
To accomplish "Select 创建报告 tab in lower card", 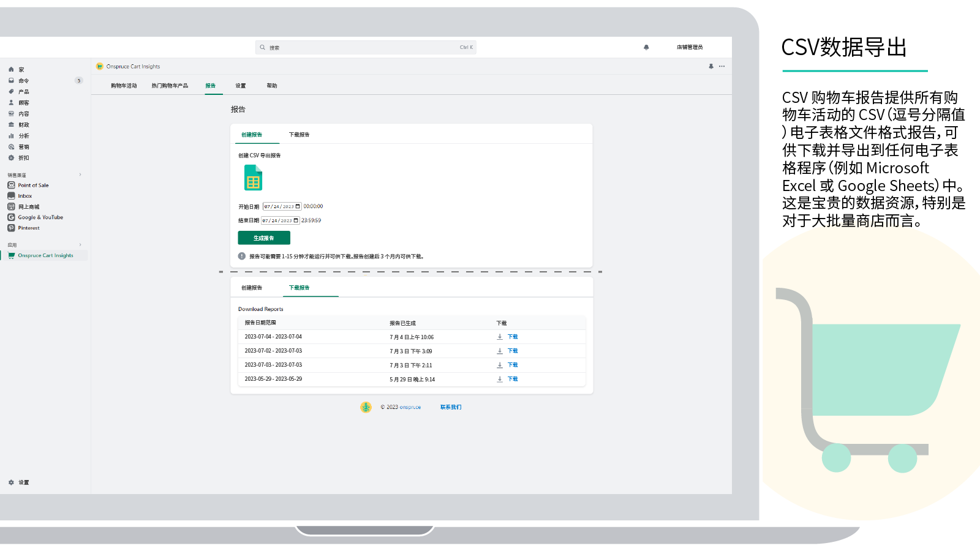I will [252, 288].
